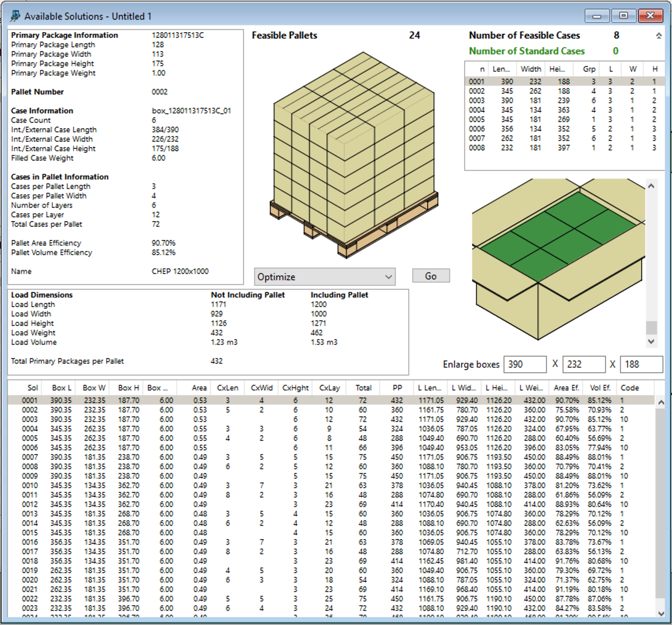This screenshot has height=625, width=672.
Task: Select solution 0023 row
Action: (331, 608)
